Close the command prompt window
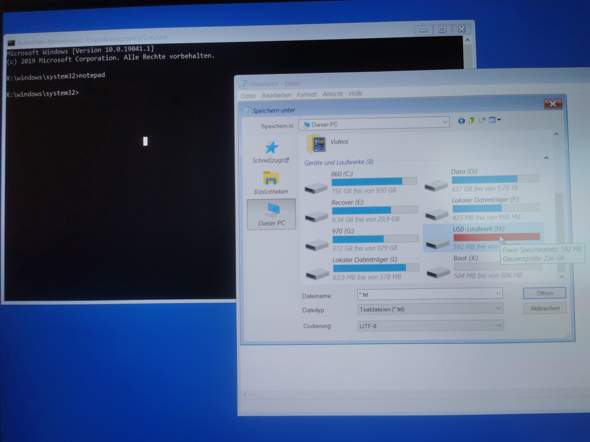The height and width of the screenshot is (442, 590). pyautogui.click(x=462, y=29)
